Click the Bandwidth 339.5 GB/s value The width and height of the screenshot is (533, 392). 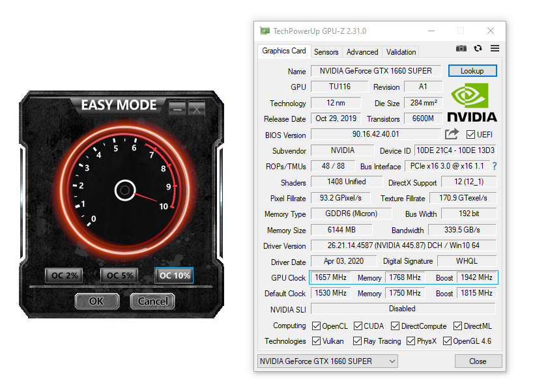tap(462, 230)
